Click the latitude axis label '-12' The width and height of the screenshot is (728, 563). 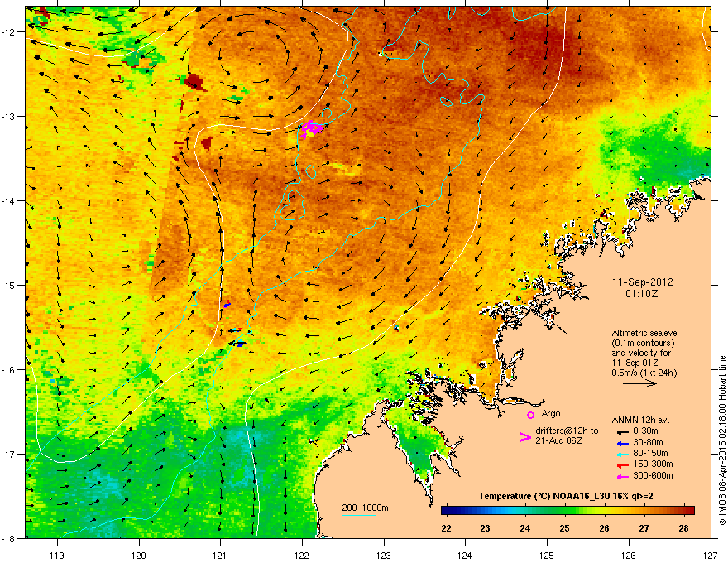pyautogui.click(x=8, y=32)
